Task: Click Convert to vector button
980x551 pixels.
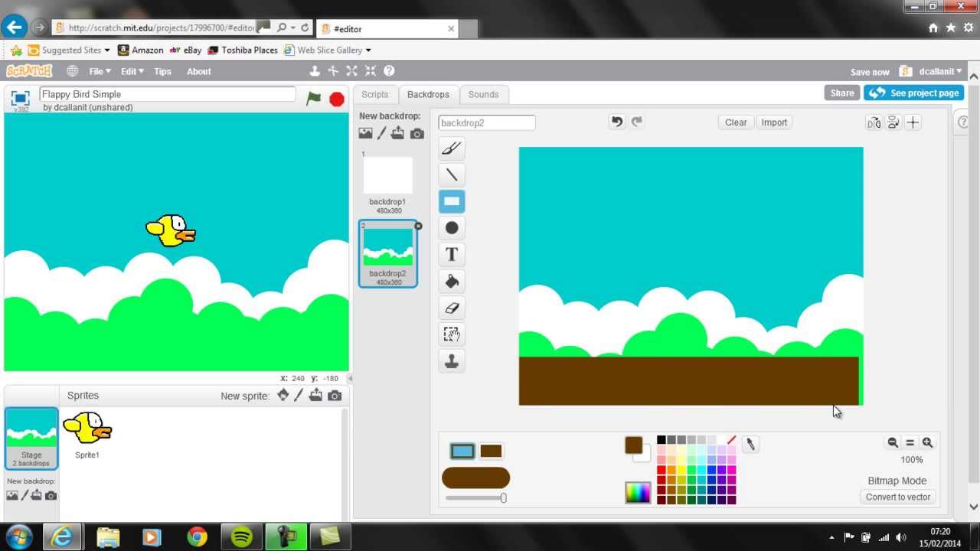Action: pyautogui.click(x=898, y=497)
